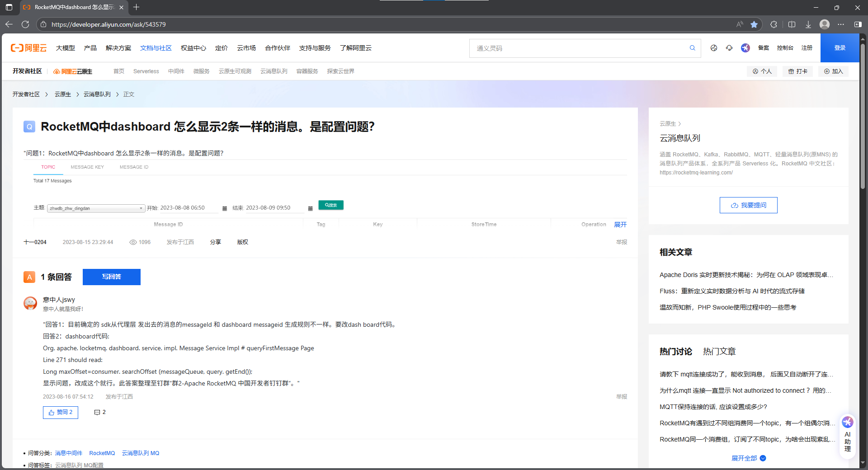Open the globe language icon in header
The height and width of the screenshot is (470, 868).
714,48
